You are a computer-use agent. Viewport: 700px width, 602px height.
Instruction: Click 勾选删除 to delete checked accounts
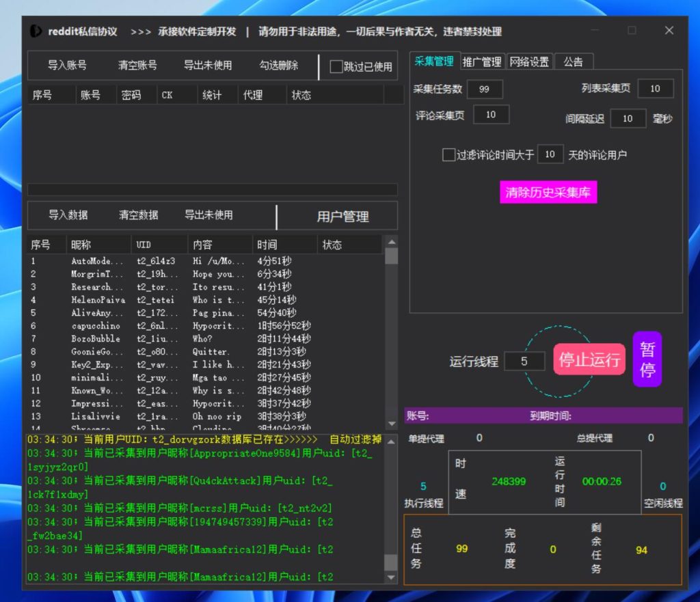coord(278,66)
